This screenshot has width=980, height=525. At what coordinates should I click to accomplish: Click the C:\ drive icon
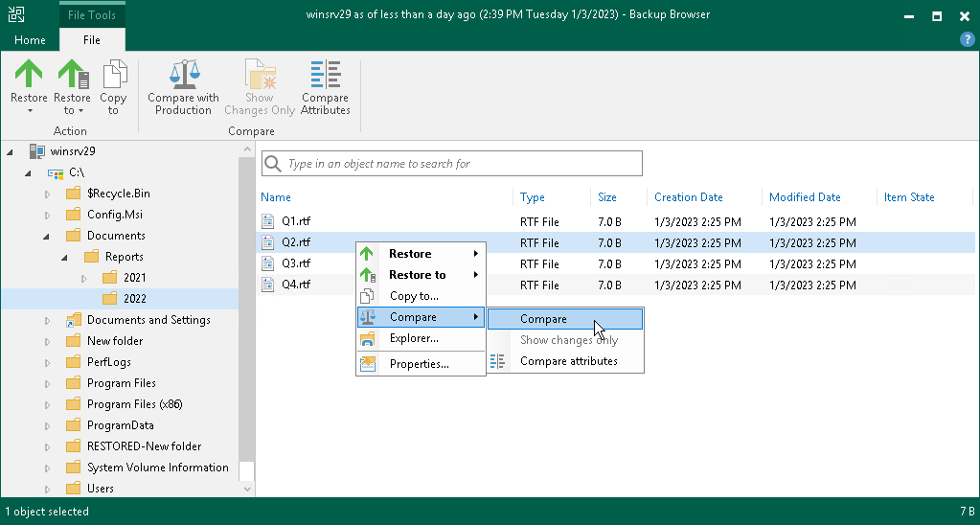pyautogui.click(x=56, y=172)
